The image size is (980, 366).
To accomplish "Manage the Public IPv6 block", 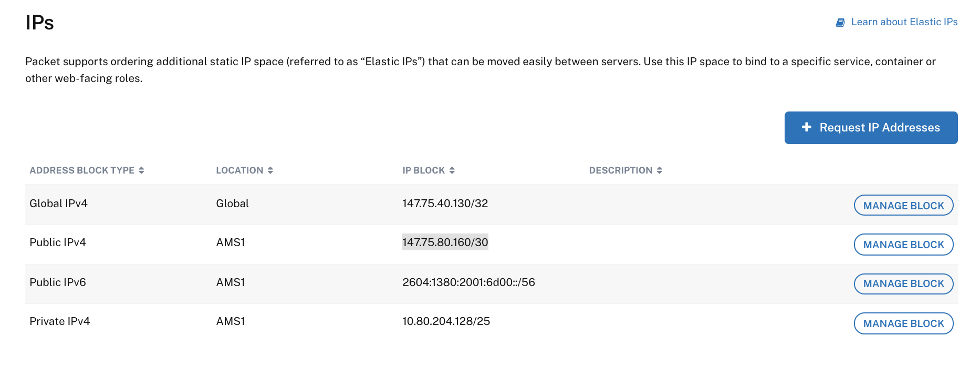I will (903, 284).
